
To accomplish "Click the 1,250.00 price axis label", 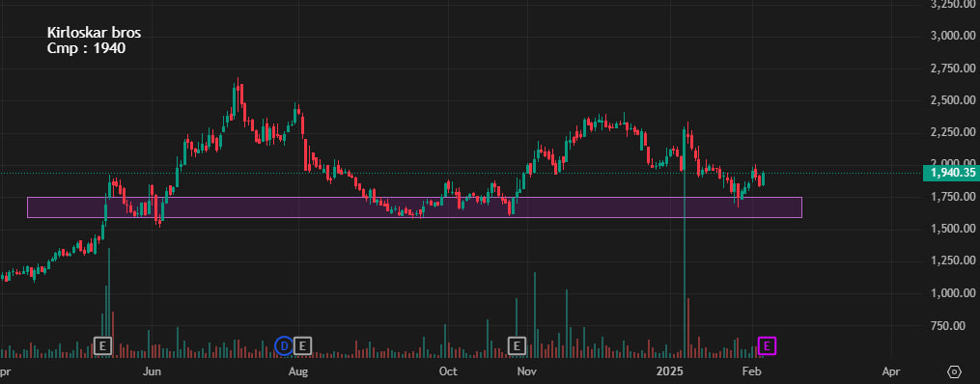I will click(954, 261).
